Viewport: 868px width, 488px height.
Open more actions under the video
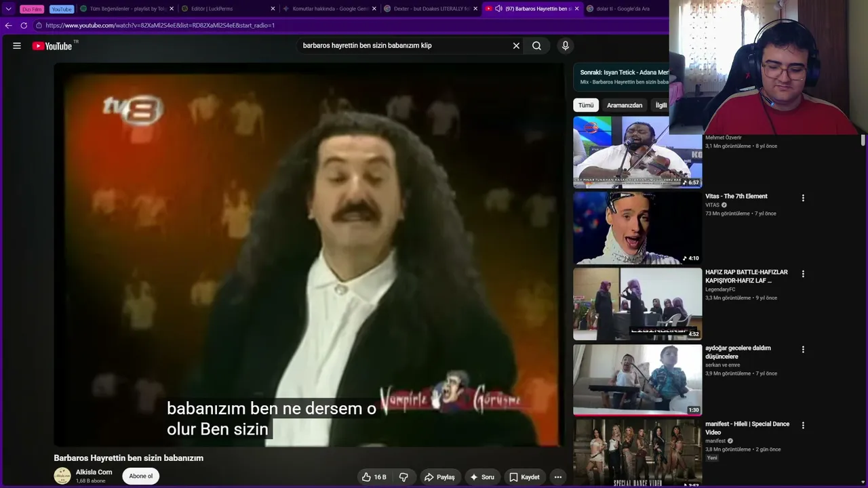pos(557,477)
